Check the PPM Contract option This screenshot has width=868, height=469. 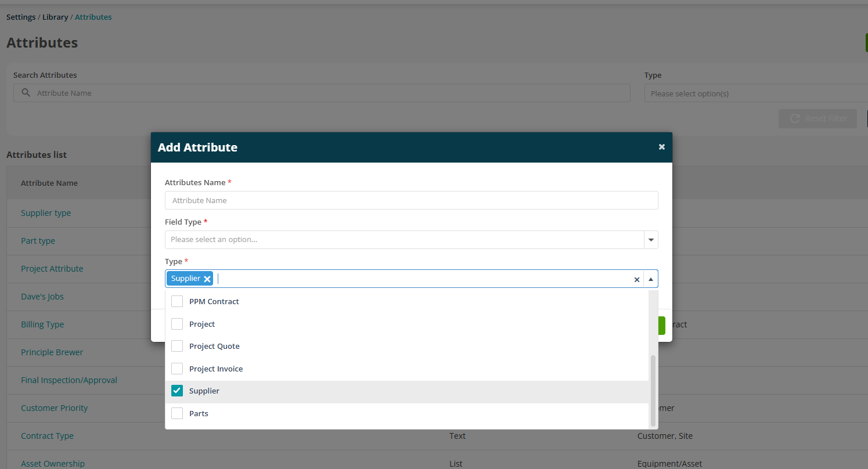pos(177,301)
